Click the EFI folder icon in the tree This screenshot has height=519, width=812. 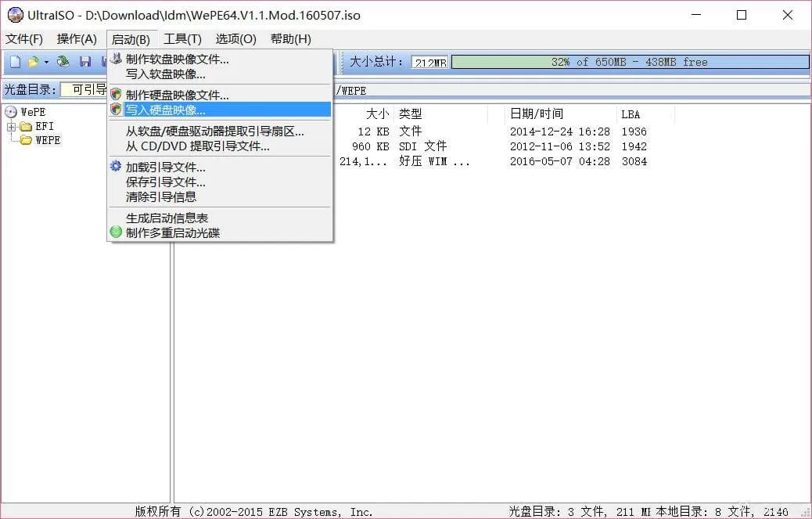click(x=26, y=126)
